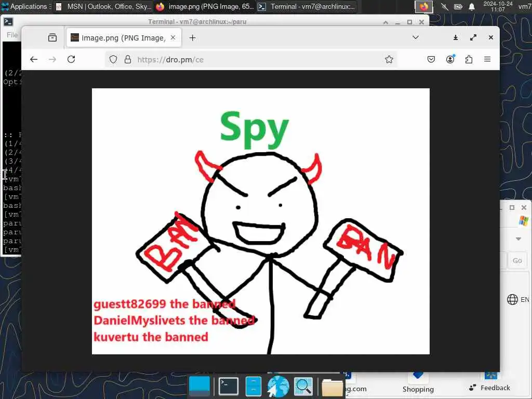Reload the current Firefox page
This screenshot has width=532, height=399.
pyautogui.click(x=71, y=59)
